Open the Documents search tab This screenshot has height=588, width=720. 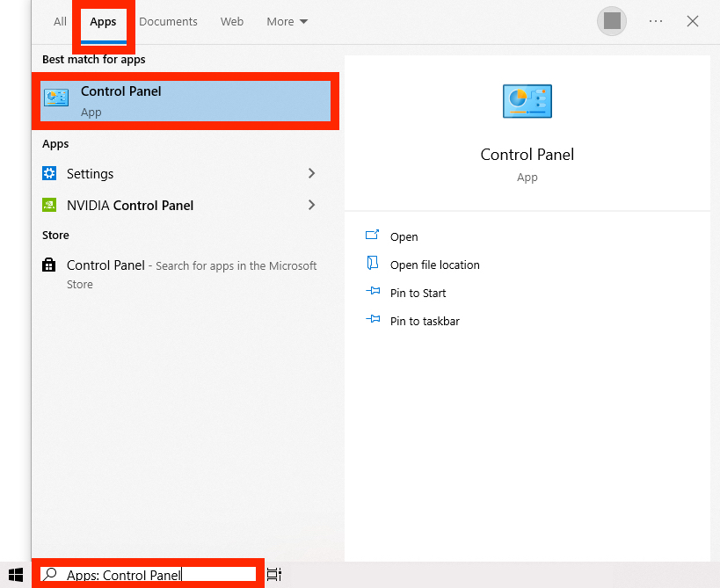168,22
